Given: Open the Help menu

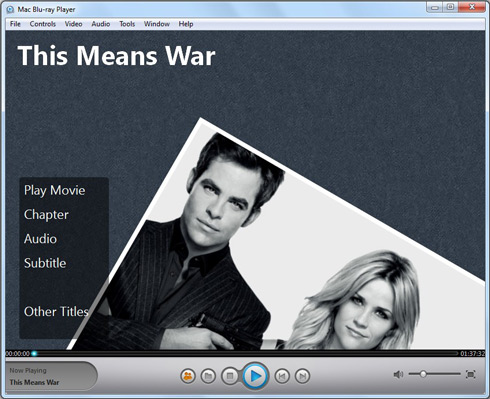Looking at the screenshot, I should 186,24.
